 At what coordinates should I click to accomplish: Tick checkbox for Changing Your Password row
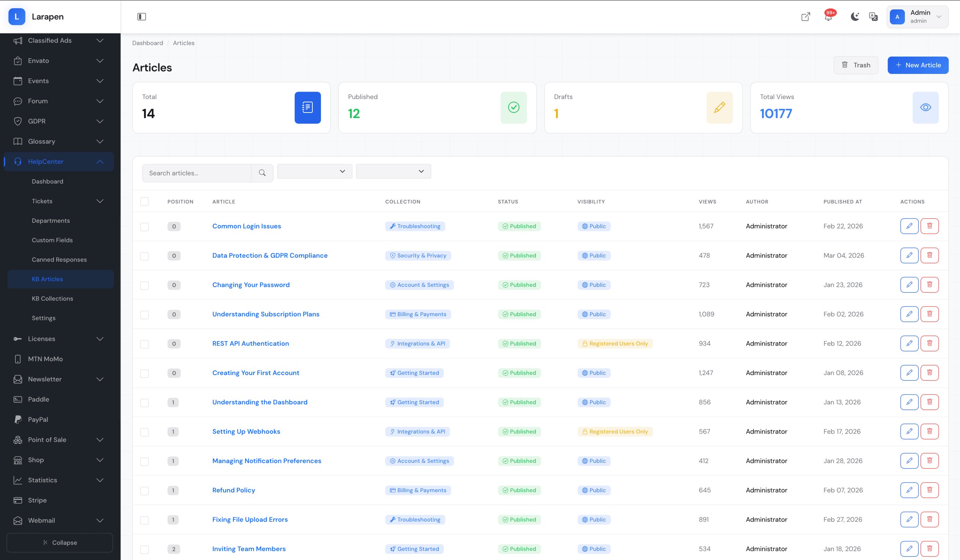click(x=144, y=285)
